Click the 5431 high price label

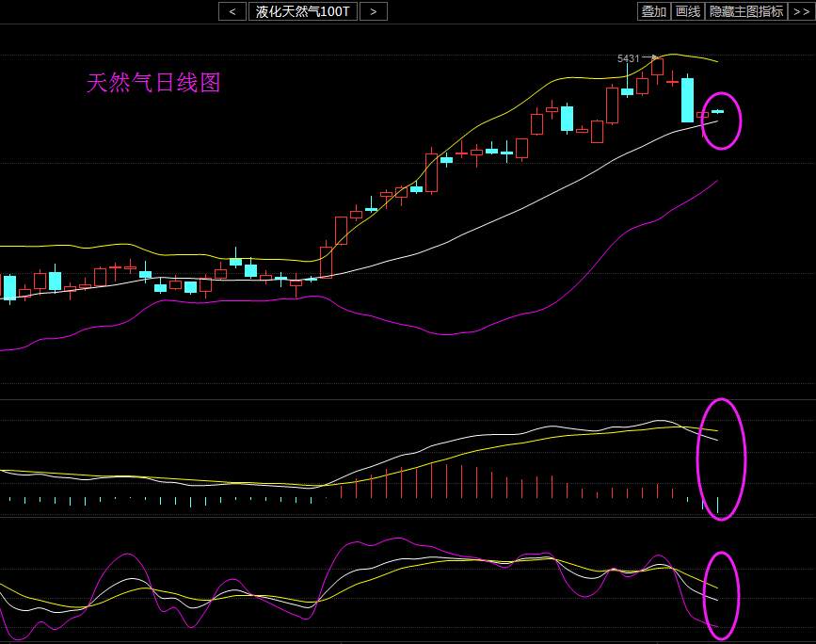pos(628,58)
